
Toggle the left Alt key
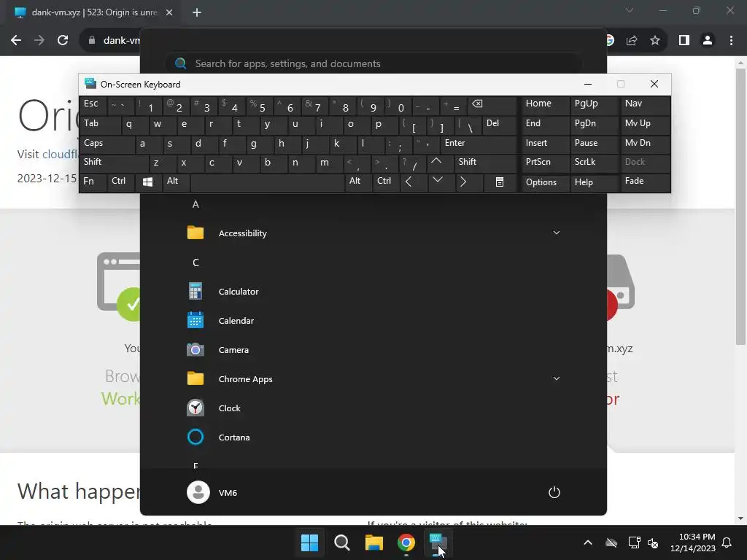pos(176,182)
